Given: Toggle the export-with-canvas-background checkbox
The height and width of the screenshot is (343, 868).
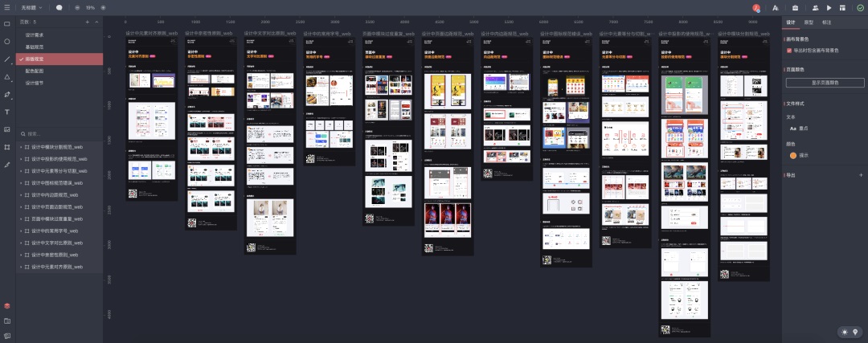Looking at the screenshot, I should pyautogui.click(x=789, y=50).
